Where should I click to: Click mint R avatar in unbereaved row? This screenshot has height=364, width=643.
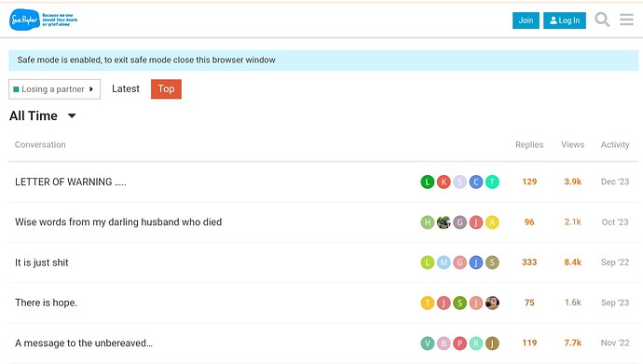point(475,344)
